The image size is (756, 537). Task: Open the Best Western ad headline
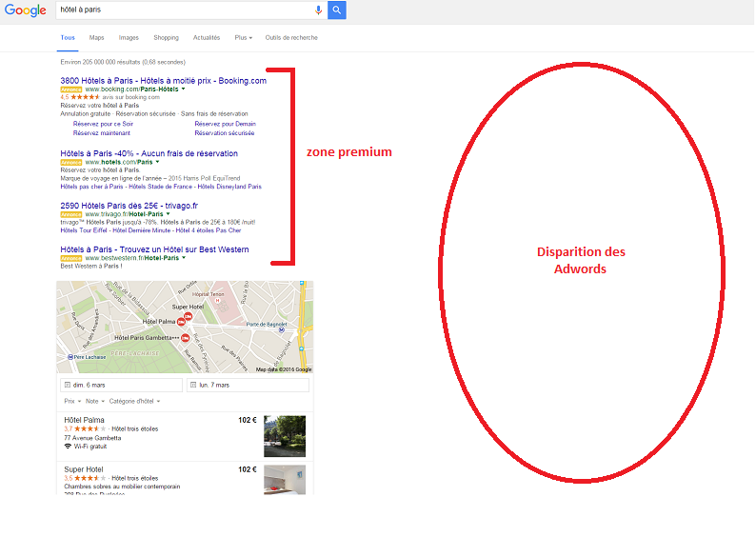154,249
